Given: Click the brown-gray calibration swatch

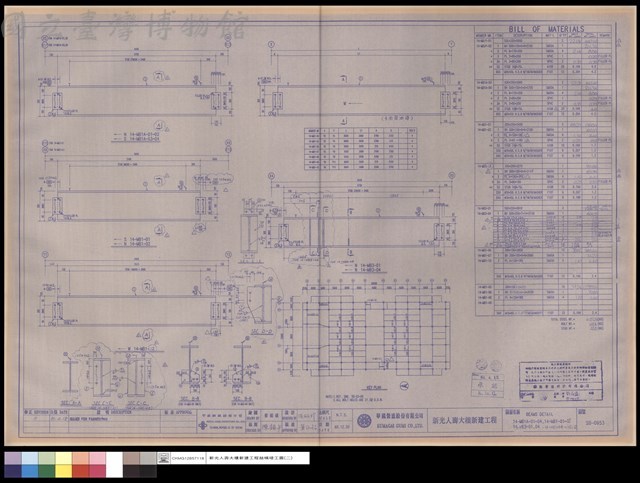Looking at the screenshot, I should pos(131,458).
